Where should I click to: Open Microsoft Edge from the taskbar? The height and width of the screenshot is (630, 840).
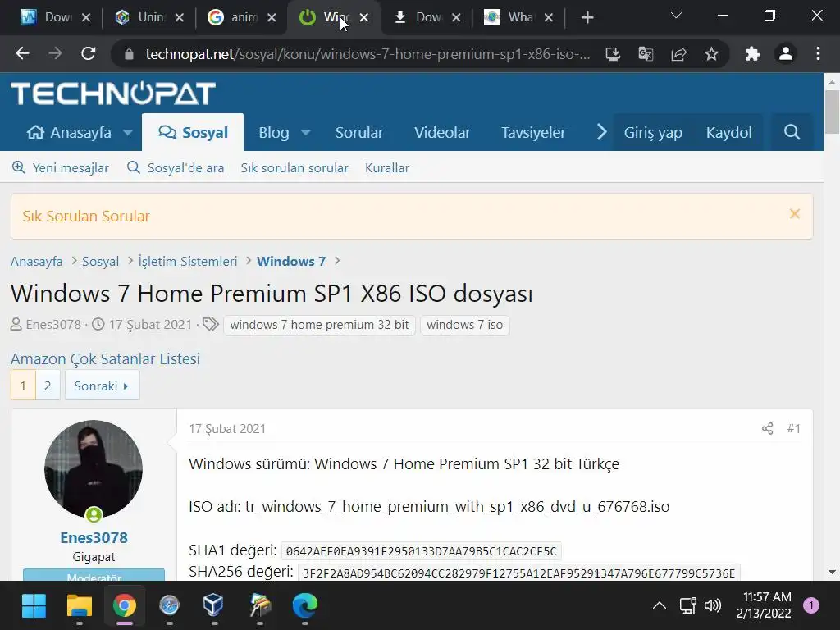tap(305, 606)
